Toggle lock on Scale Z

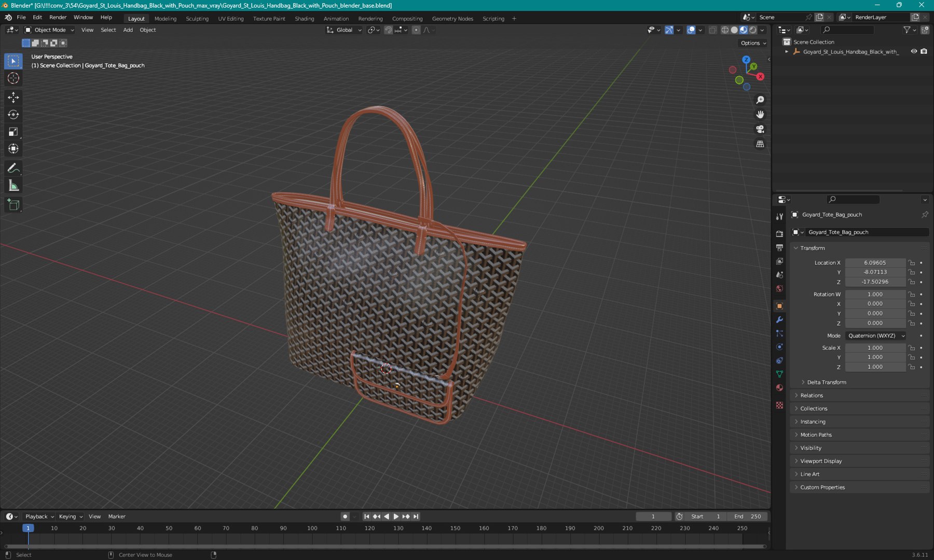coord(912,367)
